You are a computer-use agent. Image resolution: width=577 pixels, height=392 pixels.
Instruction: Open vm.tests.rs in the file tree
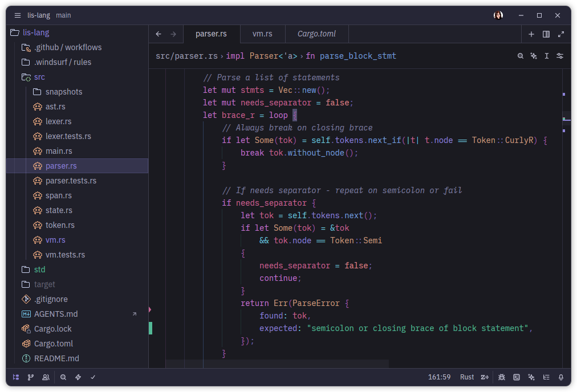[78, 255]
